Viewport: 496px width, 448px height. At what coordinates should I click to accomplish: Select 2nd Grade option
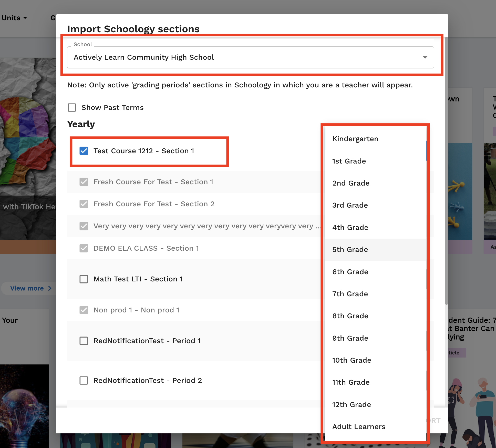(375, 183)
